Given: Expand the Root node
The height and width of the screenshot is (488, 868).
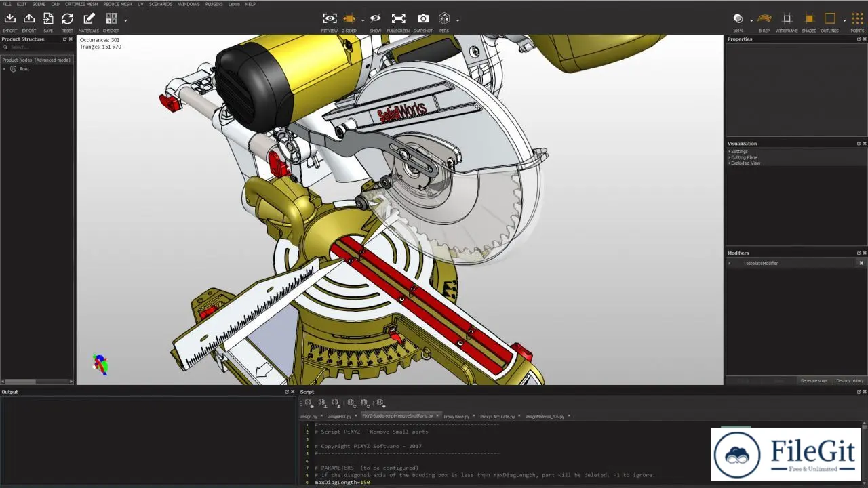Looking at the screenshot, I should (x=4, y=69).
